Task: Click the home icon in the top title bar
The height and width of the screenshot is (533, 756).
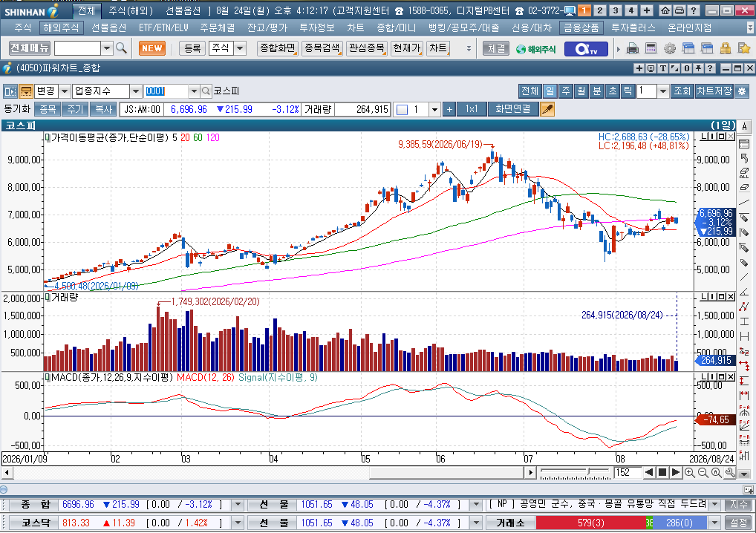Action: (x=665, y=10)
